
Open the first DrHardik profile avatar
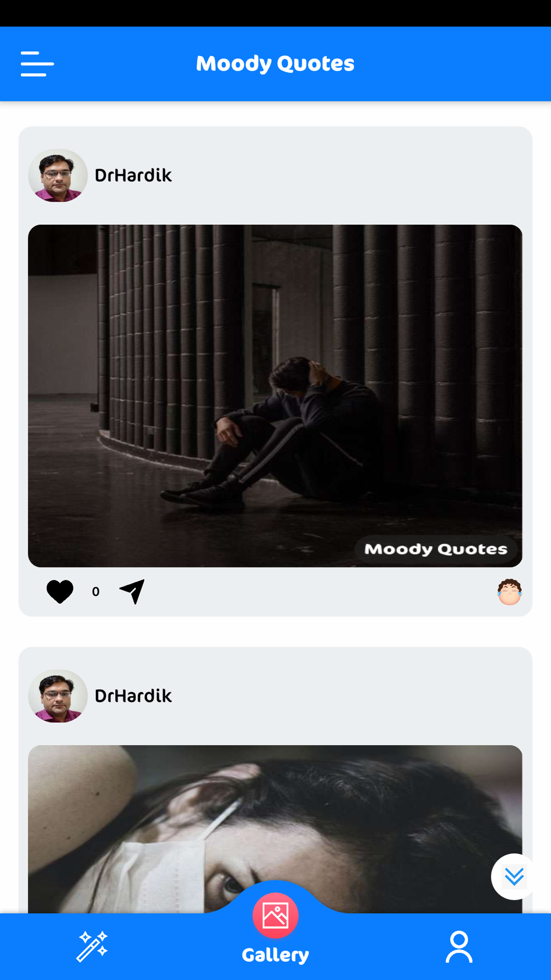(x=58, y=175)
